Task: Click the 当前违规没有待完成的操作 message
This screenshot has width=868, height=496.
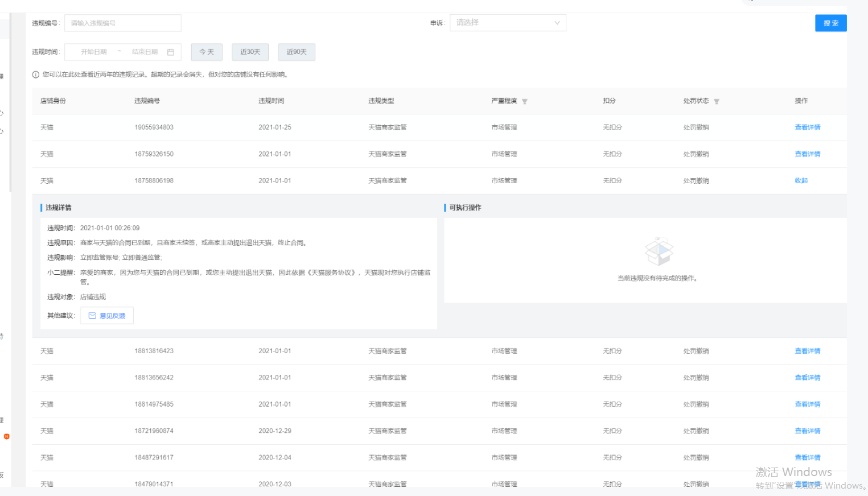Action: coord(659,278)
